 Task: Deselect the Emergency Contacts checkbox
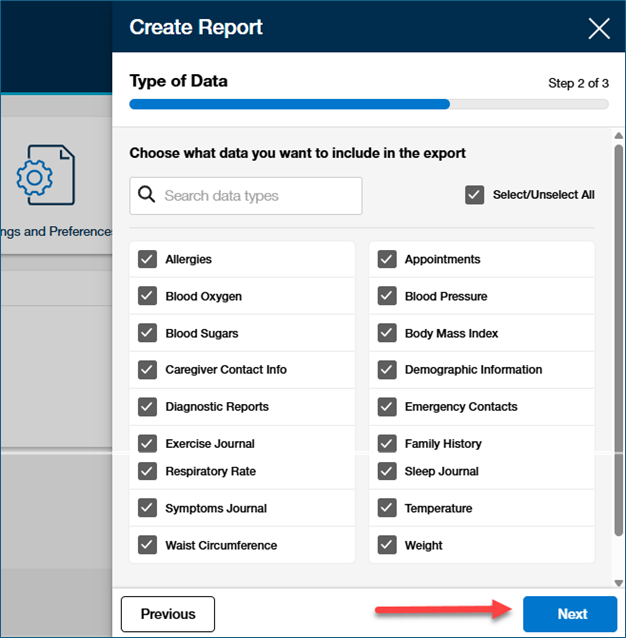(x=387, y=407)
